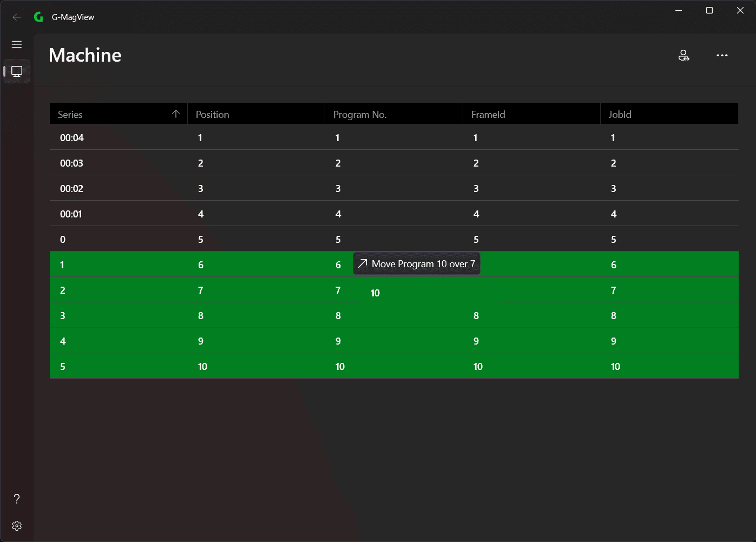This screenshot has height=542, width=756.
Task: Select the Machine monitor sidebar icon
Action: pyautogui.click(x=17, y=71)
